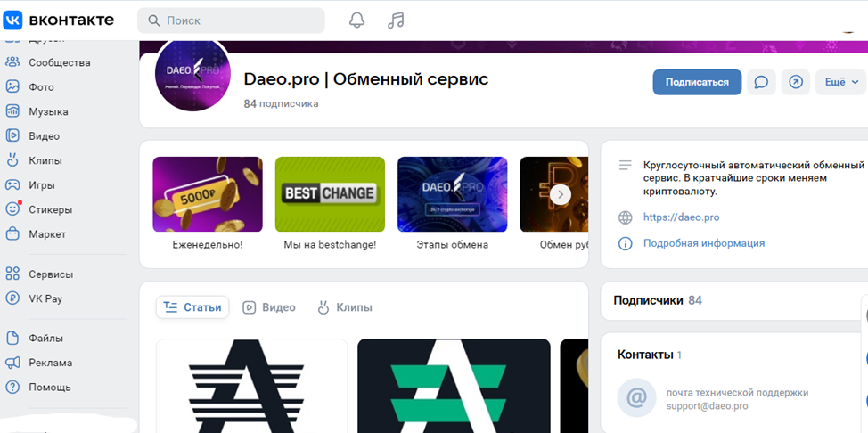The height and width of the screenshot is (433, 868).
Task: Click the Помощь question mark icon
Action: (x=12, y=387)
